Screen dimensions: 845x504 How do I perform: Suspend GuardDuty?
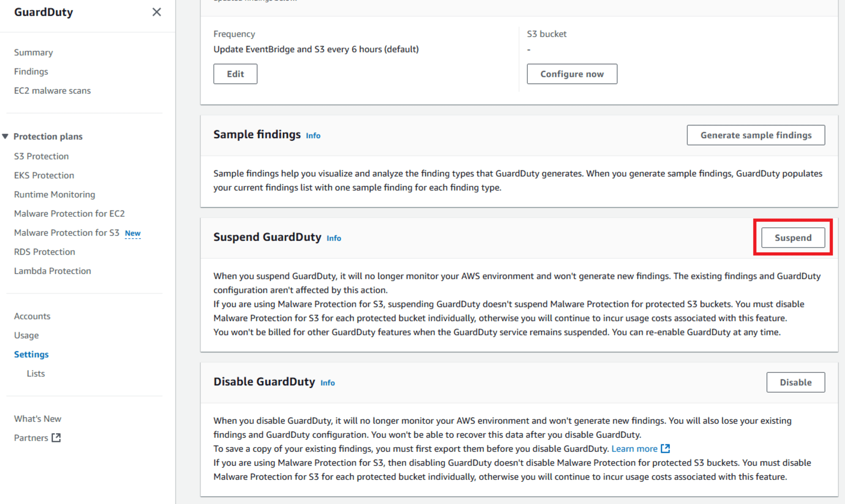click(x=793, y=237)
